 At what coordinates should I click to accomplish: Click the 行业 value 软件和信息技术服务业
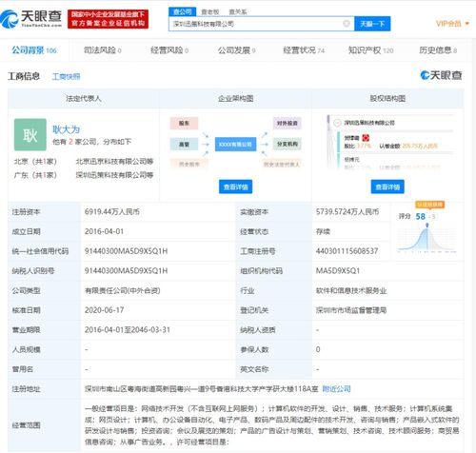tap(351, 290)
